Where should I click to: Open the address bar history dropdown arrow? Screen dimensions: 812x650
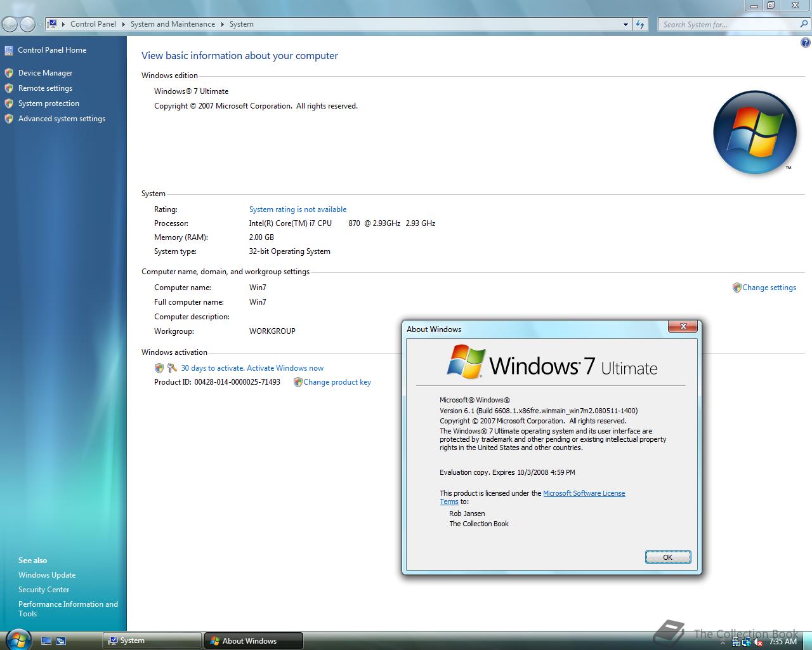pos(625,24)
